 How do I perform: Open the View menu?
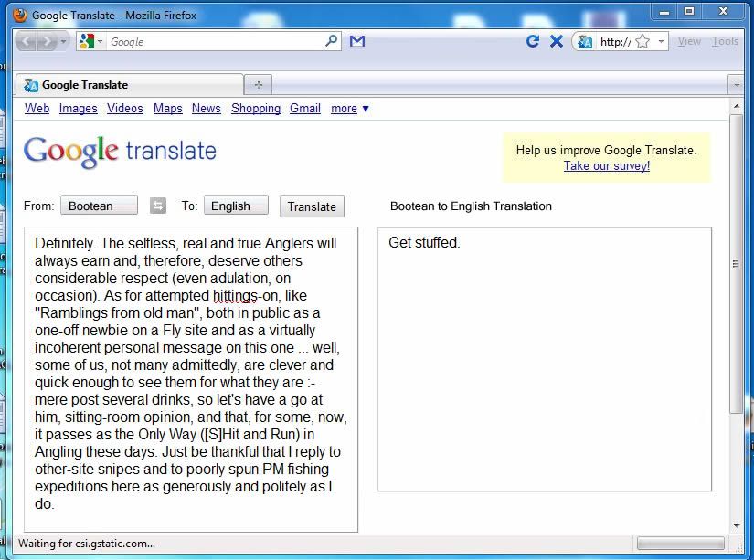689,41
